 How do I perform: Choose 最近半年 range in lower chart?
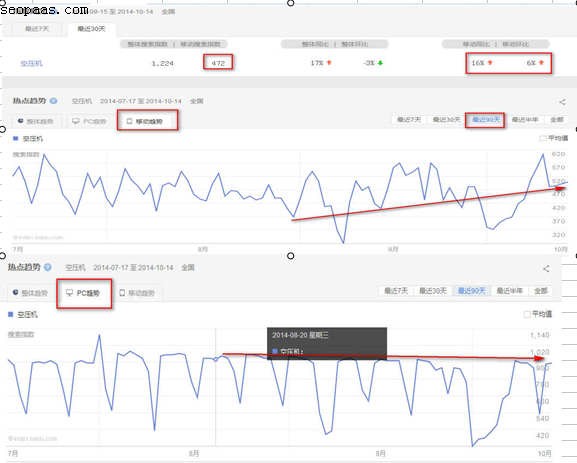click(510, 291)
